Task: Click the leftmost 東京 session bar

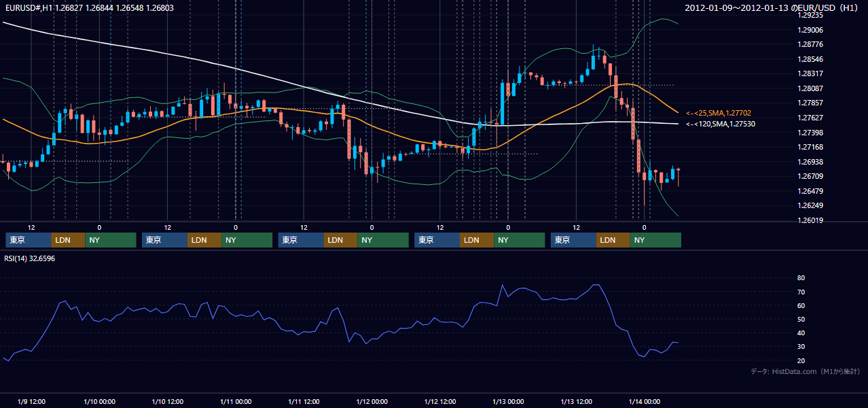Action: pyautogui.click(x=29, y=240)
